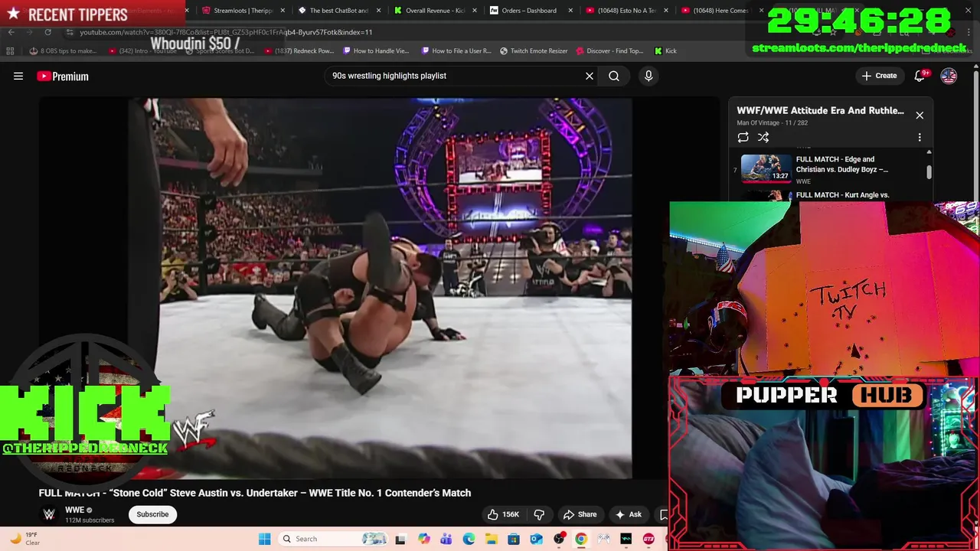Open How to File a User R... bookmark
The height and width of the screenshot is (551, 980).
tap(456, 51)
